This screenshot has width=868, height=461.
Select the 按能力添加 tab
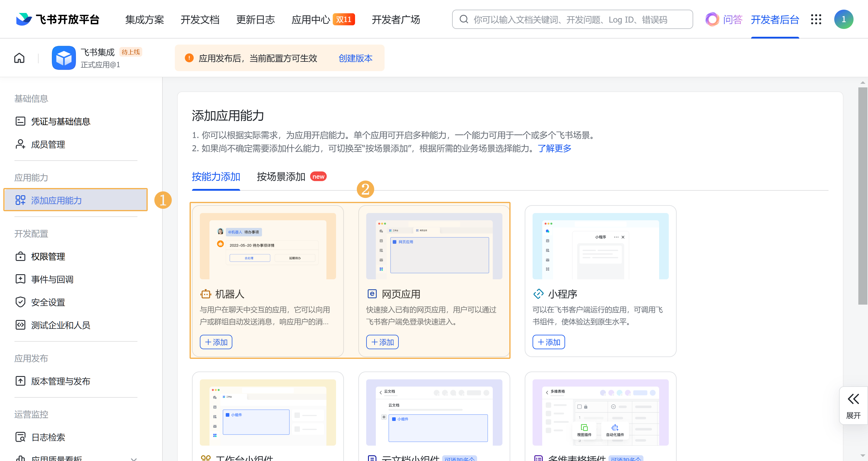[x=216, y=177]
